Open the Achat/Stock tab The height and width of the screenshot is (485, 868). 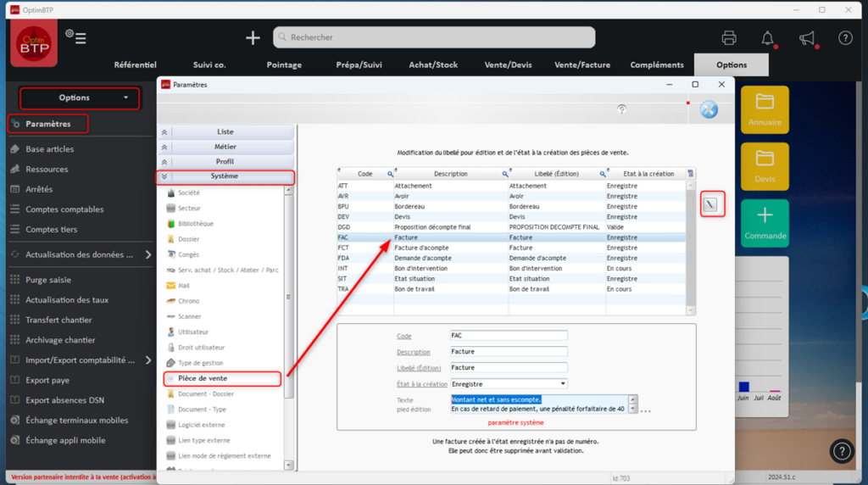click(432, 64)
